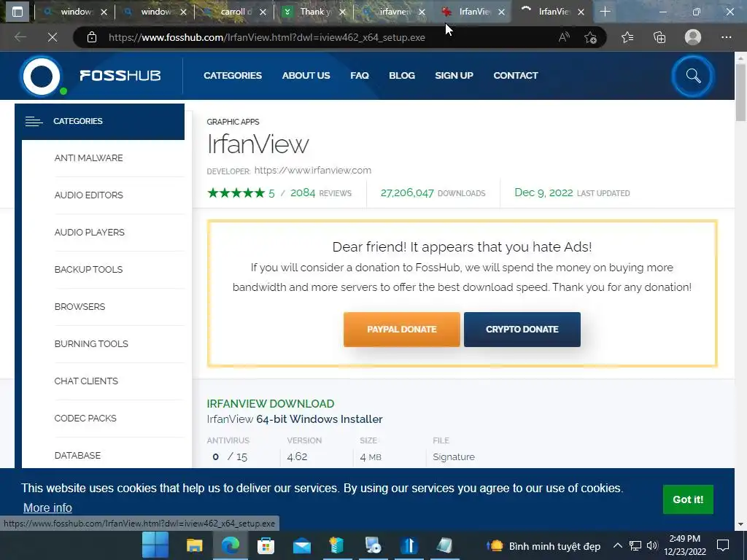Open the FossHub search magnifier button

pyautogui.click(x=693, y=76)
